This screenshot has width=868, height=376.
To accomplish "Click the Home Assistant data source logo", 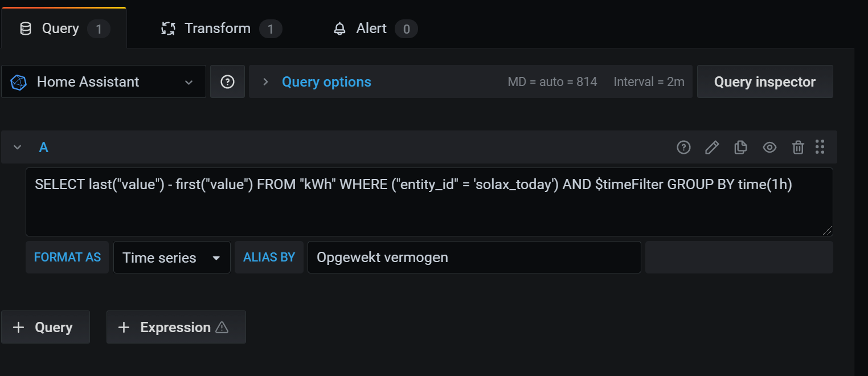I will tap(19, 82).
